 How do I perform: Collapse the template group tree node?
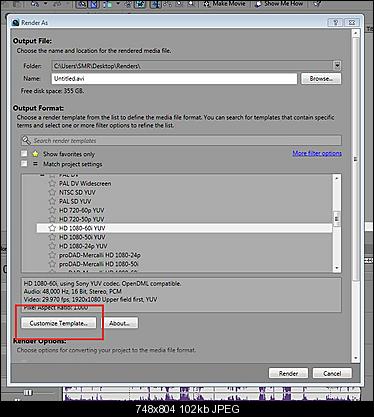(42, 175)
